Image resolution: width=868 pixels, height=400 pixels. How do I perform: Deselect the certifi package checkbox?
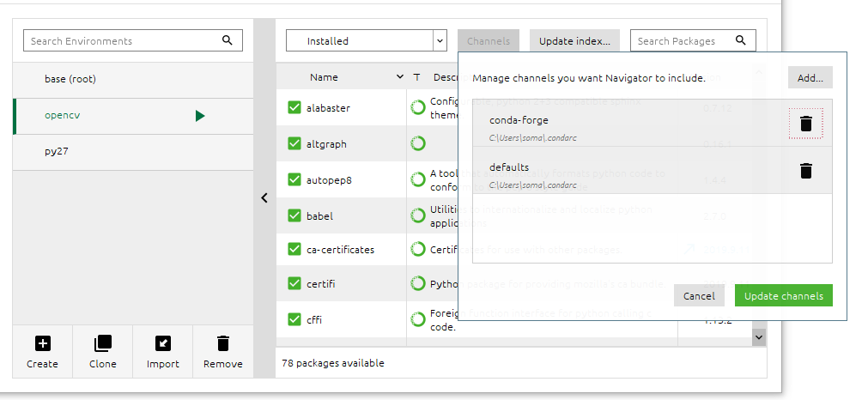point(294,284)
